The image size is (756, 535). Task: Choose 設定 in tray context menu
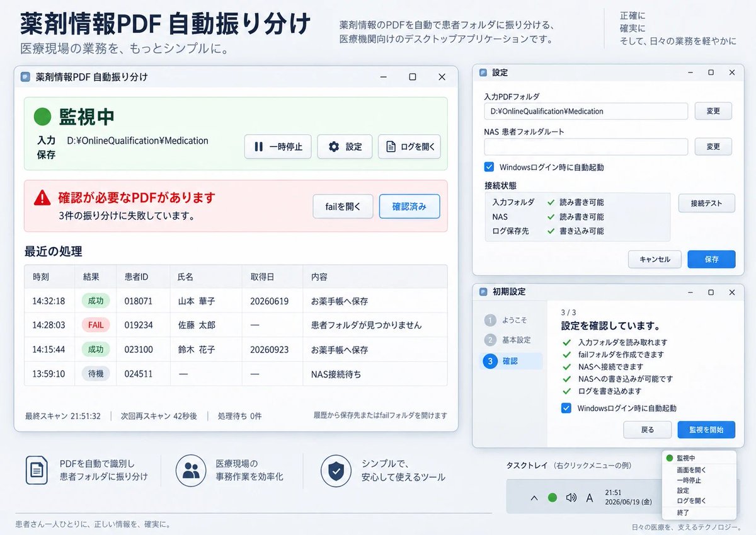pyautogui.click(x=683, y=490)
